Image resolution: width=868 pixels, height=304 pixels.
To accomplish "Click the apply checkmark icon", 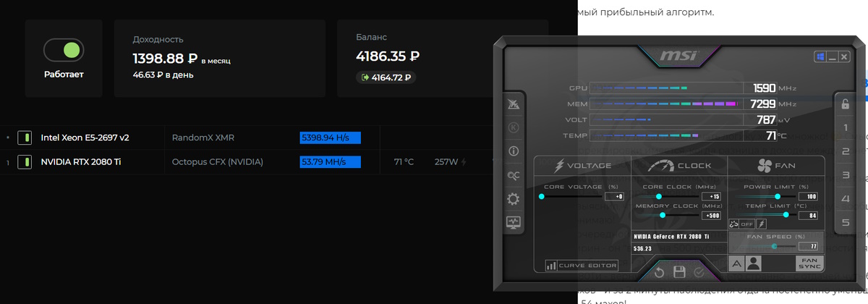I will tap(699, 272).
